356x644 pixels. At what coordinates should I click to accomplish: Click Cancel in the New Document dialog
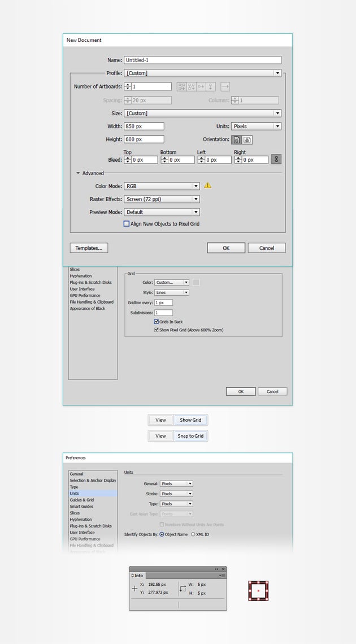267,248
